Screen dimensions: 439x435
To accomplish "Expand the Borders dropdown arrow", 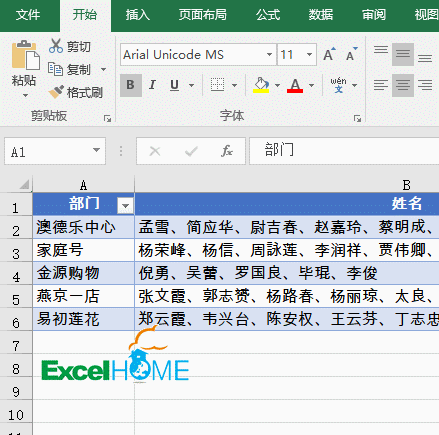I will point(234,86).
